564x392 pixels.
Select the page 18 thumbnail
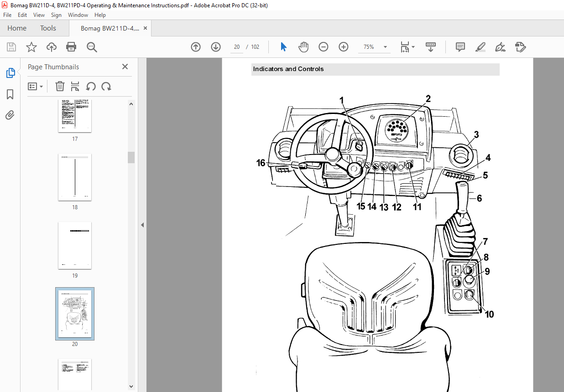pyautogui.click(x=75, y=177)
